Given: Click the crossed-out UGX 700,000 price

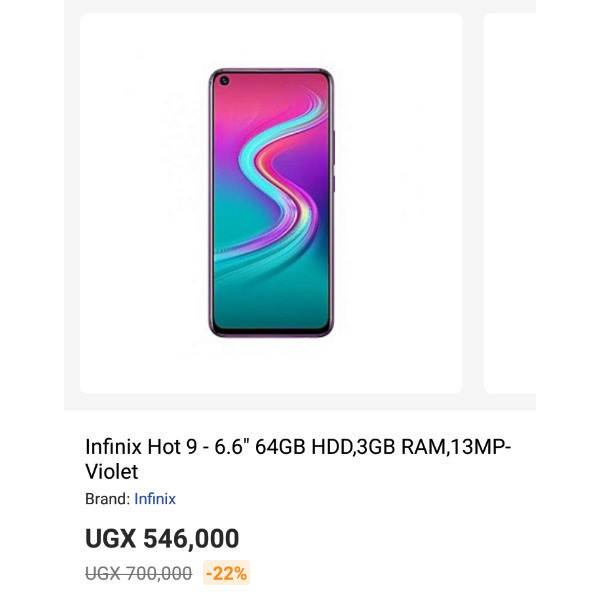Looking at the screenshot, I should (x=139, y=573).
